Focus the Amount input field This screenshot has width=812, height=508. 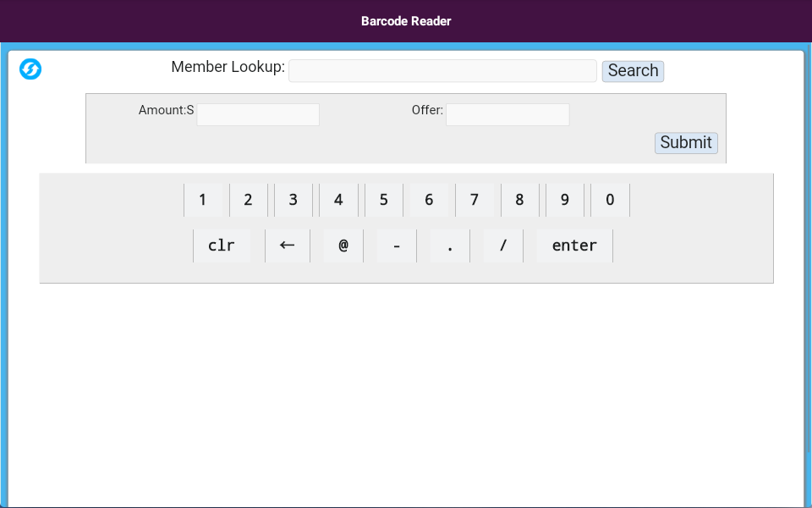click(x=258, y=114)
